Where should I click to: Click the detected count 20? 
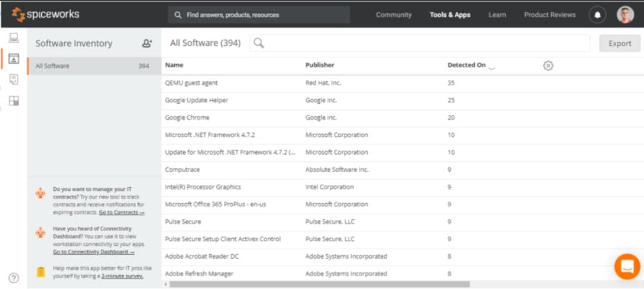[x=451, y=117]
